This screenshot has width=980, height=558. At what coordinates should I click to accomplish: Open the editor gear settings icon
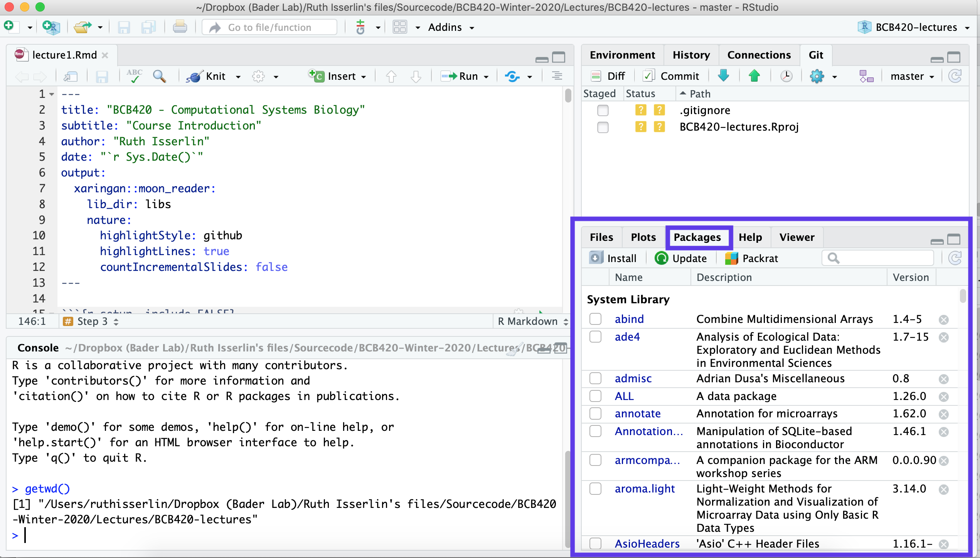coord(258,76)
